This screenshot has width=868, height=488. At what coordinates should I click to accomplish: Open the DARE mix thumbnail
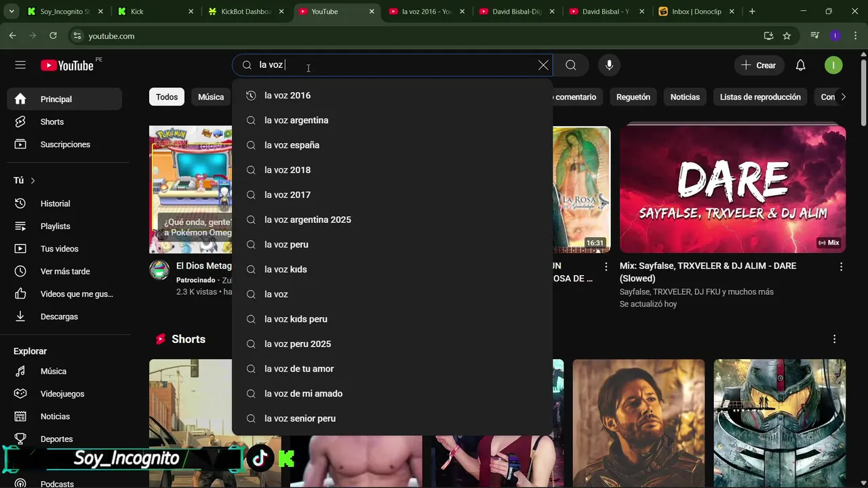[732, 189]
